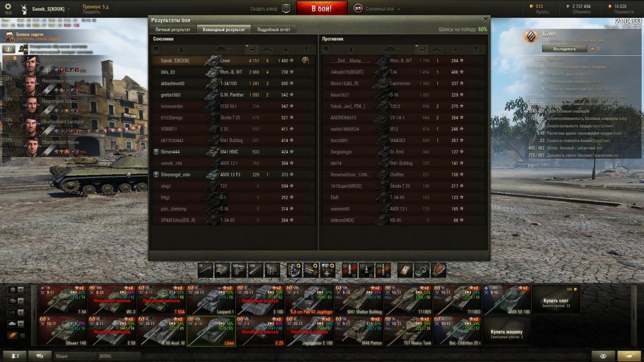Select Leopard 1 tank in carousel
This screenshot has width=644, height=362.
click(211, 300)
